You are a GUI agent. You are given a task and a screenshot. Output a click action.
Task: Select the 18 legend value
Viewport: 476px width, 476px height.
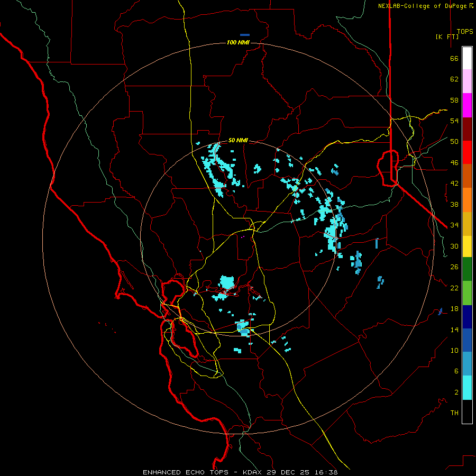click(x=454, y=309)
